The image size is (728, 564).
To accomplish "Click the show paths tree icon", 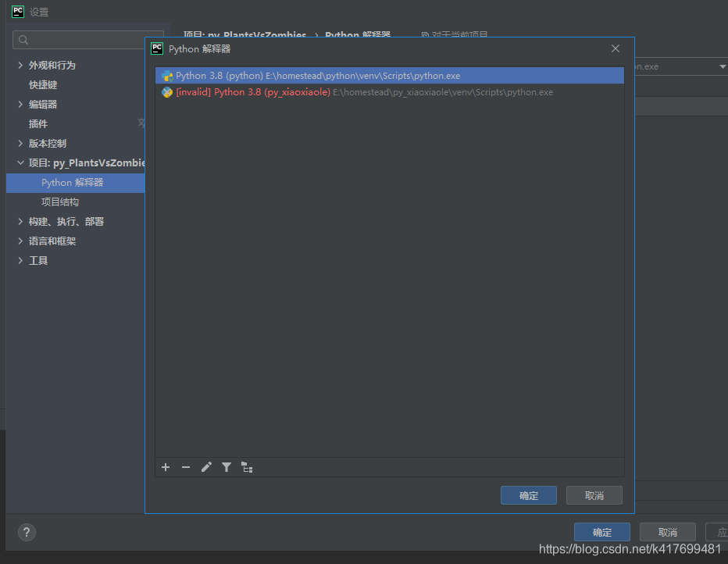I will click(x=247, y=467).
